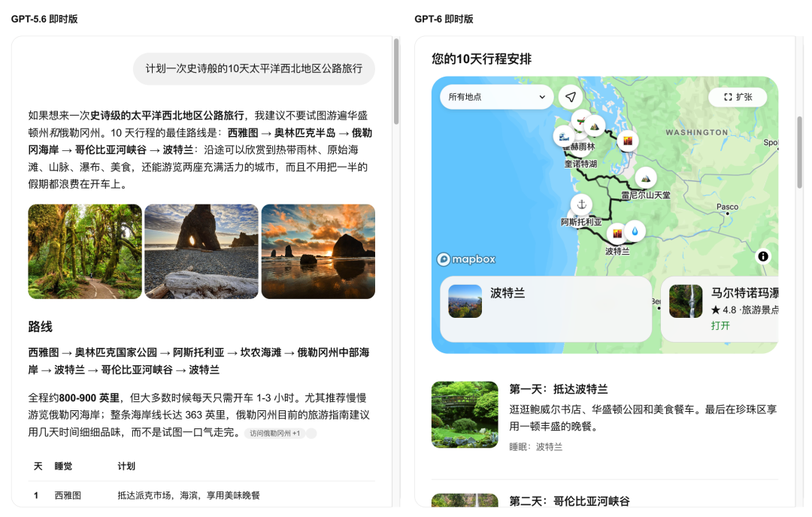Click the mapbox logo
Image resolution: width=812 pixels, height=517 pixels.
tap(466, 258)
